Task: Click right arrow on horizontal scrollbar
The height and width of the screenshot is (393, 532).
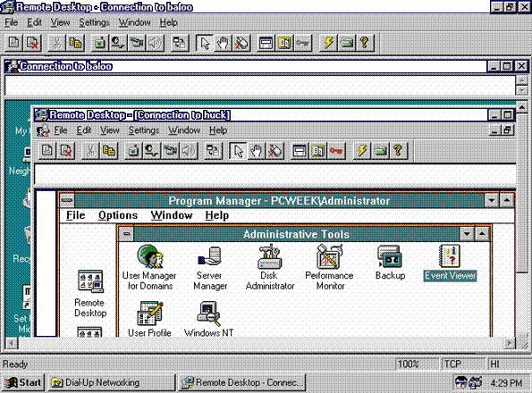Action: (x=509, y=344)
